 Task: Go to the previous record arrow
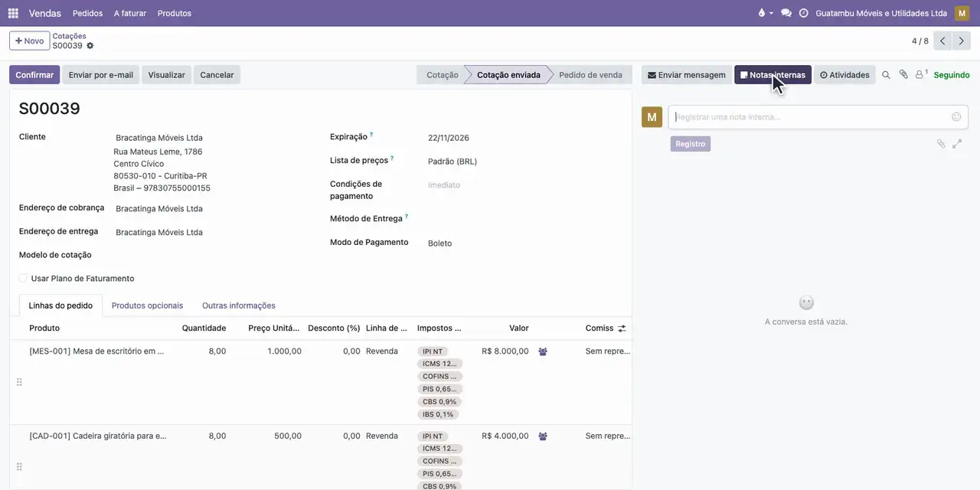[x=942, y=41]
